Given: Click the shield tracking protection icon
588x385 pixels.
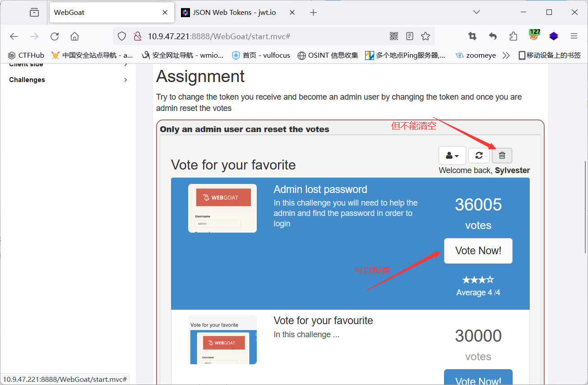Looking at the screenshot, I should click(122, 37).
